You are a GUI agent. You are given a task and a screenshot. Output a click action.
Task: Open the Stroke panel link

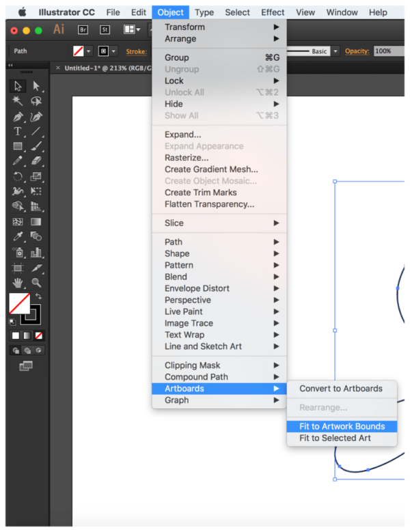coord(137,52)
